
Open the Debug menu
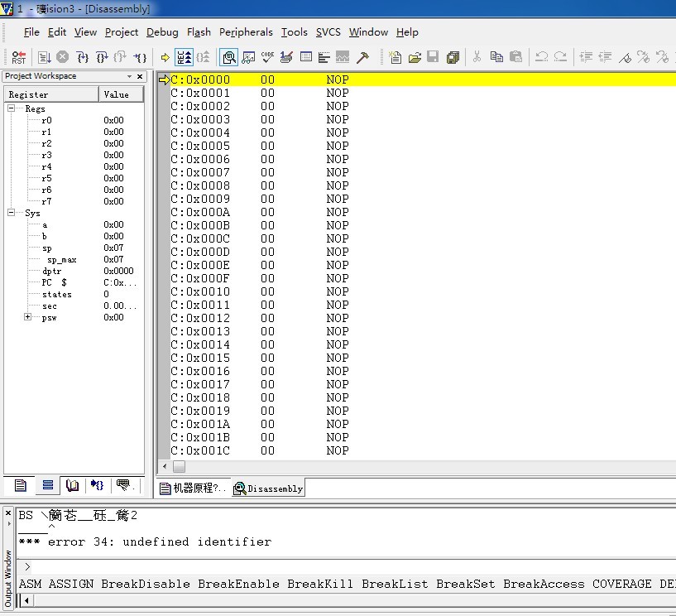[x=162, y=32]
